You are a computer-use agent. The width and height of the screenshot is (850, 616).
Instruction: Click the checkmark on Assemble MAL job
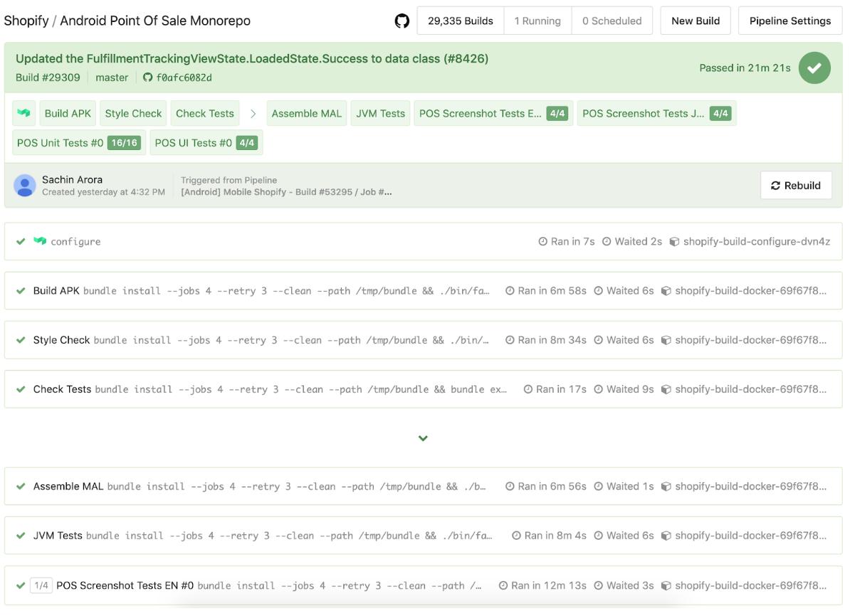[21, 487]
